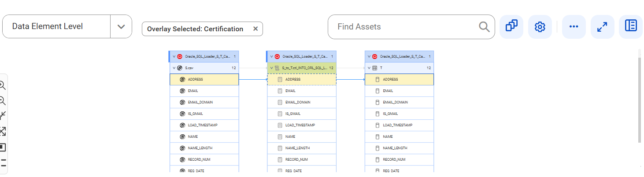644x177 pixels.
Task: Click the search magnifier in Find Assets
Action: coord(484,27)
